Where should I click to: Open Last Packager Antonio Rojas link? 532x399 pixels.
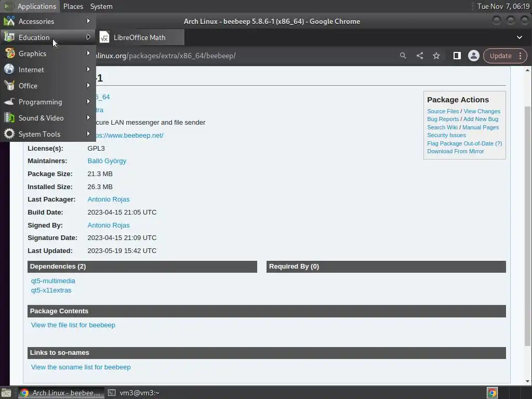click(109, 199)
